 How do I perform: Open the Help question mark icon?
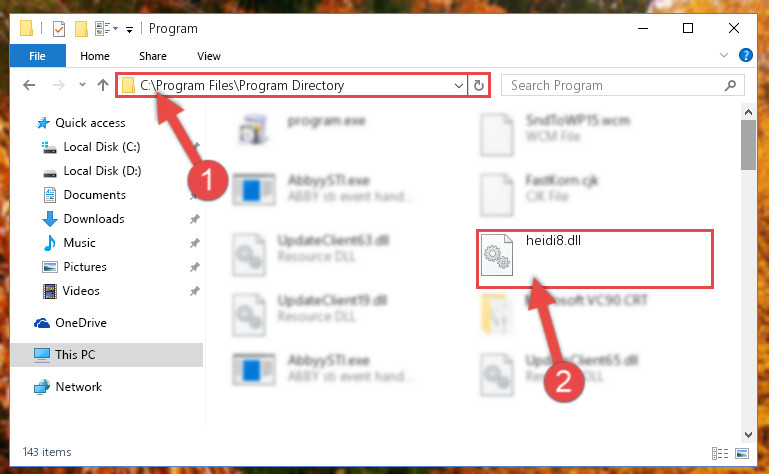pos(745,55)
